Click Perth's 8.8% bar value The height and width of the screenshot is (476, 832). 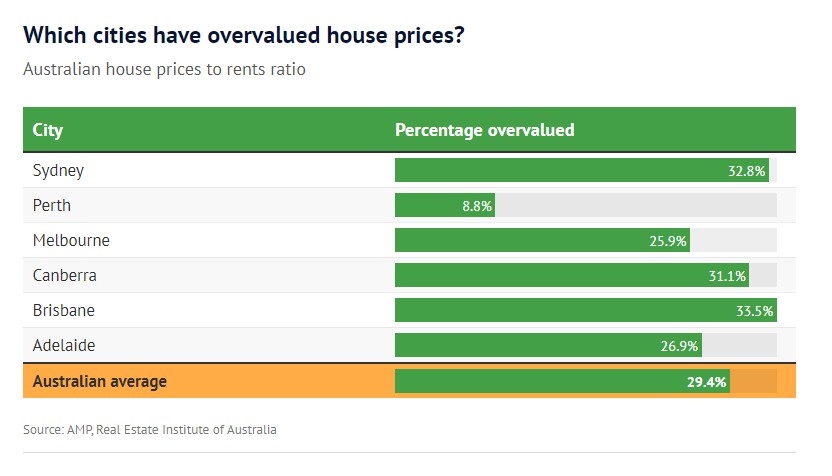click(475, 206)
